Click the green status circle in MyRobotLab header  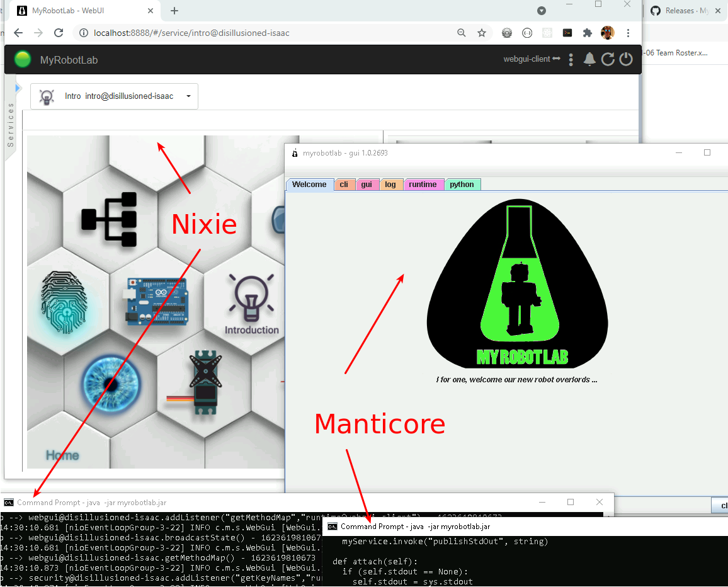[22, 59]
